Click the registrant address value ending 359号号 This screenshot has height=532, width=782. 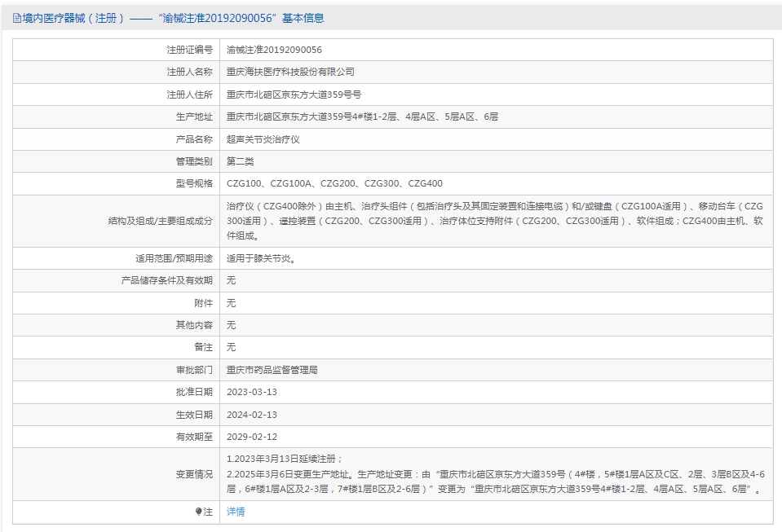coord(294,95)
